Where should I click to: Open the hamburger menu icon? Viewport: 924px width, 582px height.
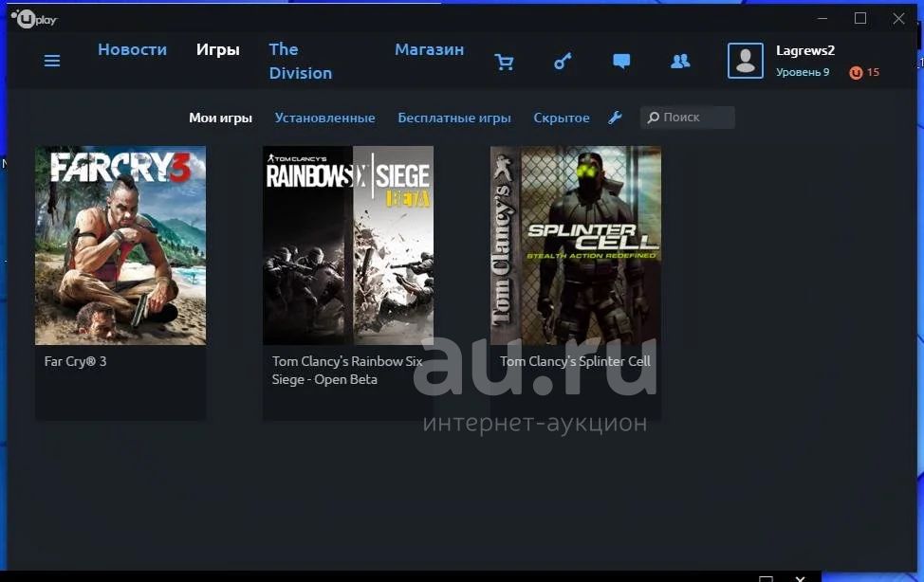click(x=52, y=61)
